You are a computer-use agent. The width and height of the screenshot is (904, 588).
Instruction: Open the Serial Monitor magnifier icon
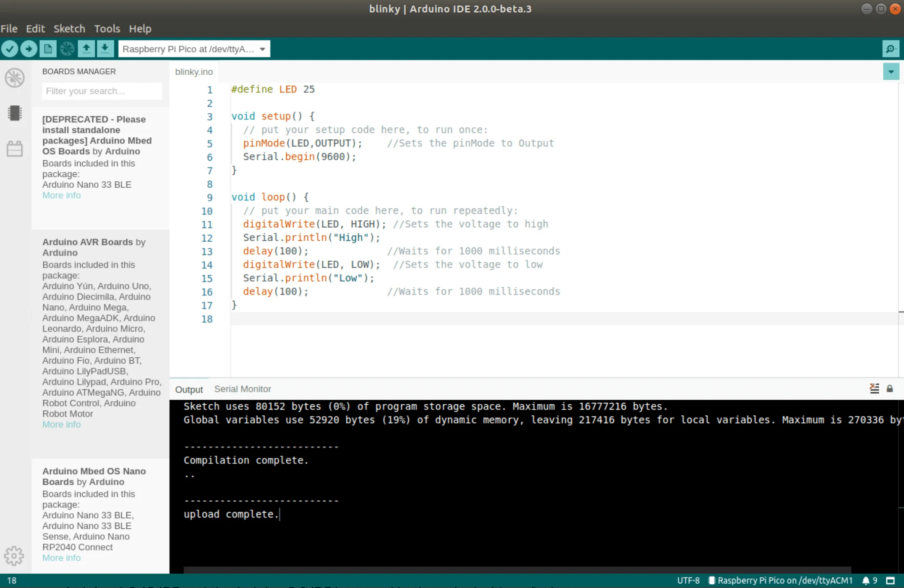[891, 49]
